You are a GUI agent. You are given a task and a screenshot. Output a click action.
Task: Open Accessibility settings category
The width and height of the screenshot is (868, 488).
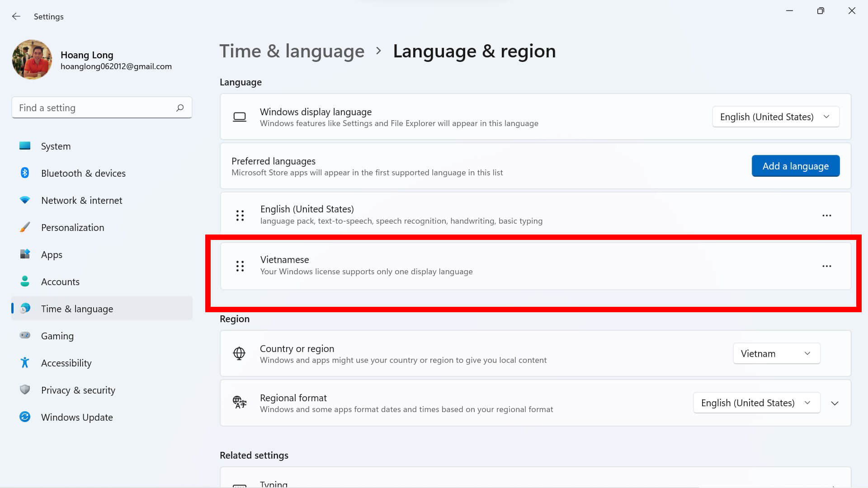(102, 363)
